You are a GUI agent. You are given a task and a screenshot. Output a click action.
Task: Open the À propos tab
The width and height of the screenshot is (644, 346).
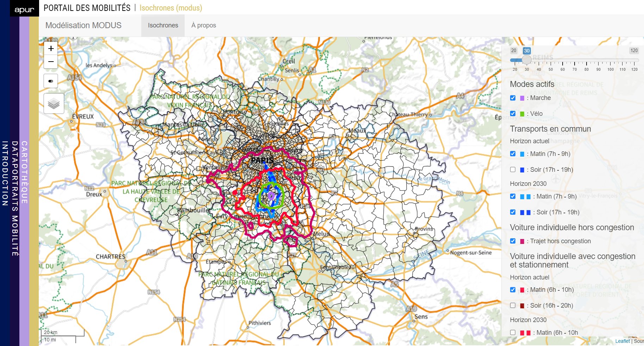[204, 25]
